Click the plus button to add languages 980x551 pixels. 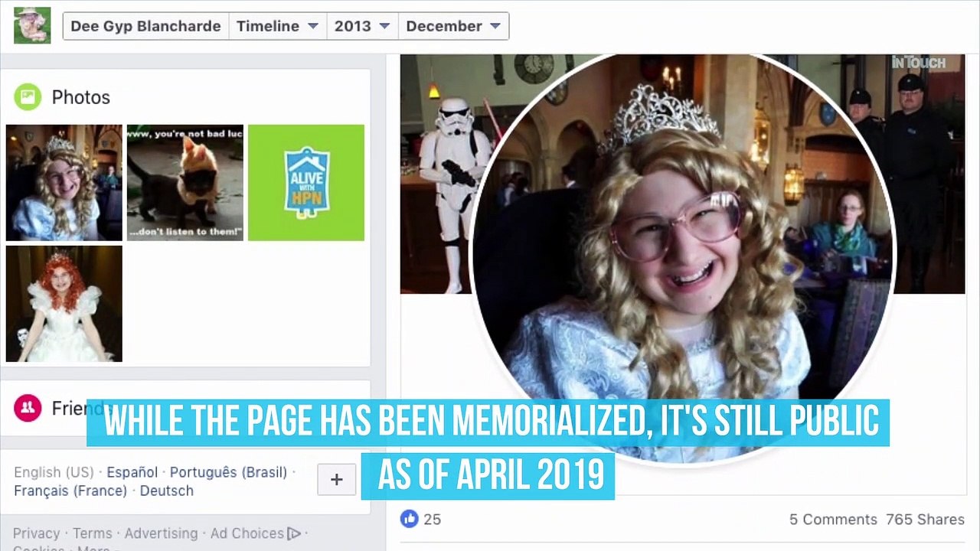(x=336, y=479)
